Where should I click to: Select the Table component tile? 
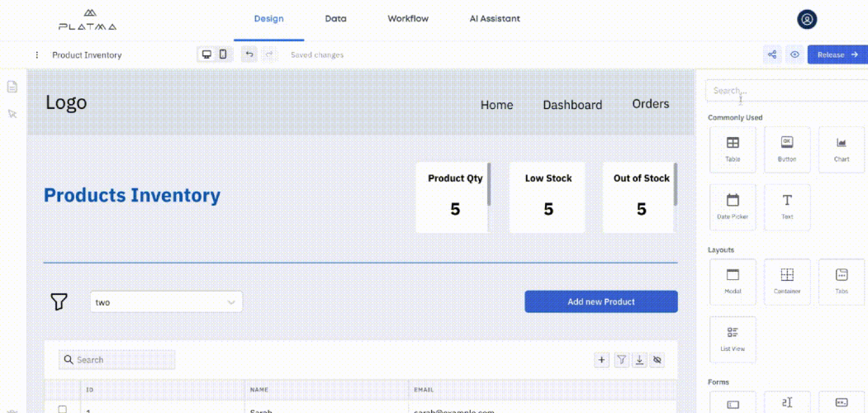[733, 150]
